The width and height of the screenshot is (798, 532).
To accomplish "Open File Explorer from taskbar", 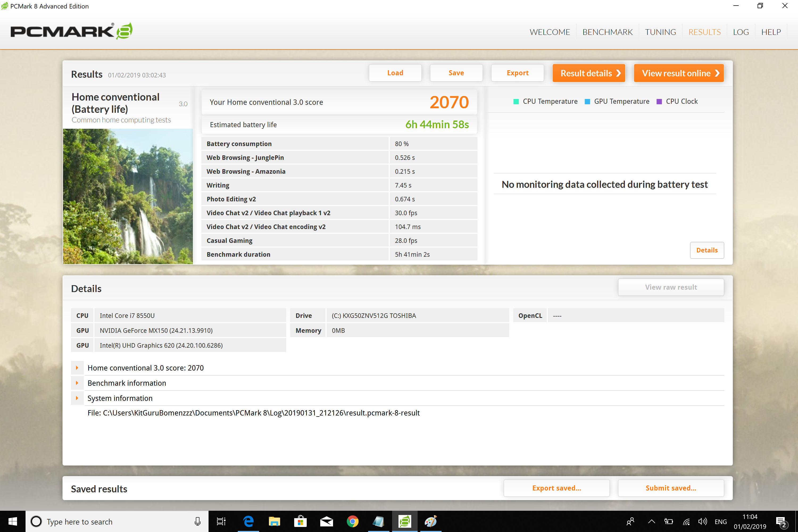I will click(x=274, y=521).
